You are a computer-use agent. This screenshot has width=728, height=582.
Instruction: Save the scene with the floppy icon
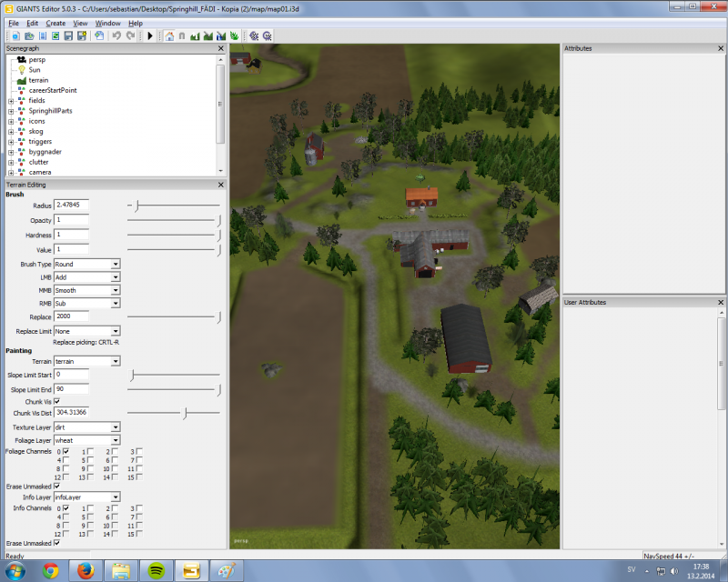tap(69, 35)
